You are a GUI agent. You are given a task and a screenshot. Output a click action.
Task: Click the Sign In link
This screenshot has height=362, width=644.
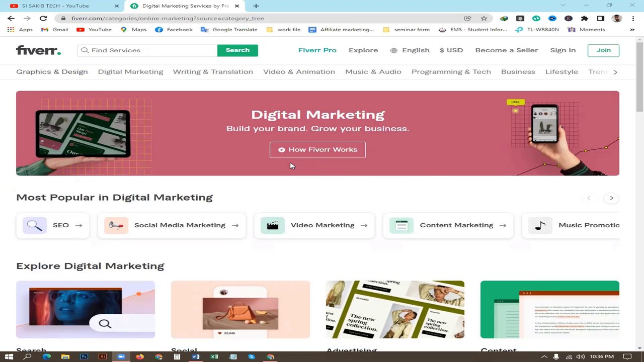tap(563, 50)
